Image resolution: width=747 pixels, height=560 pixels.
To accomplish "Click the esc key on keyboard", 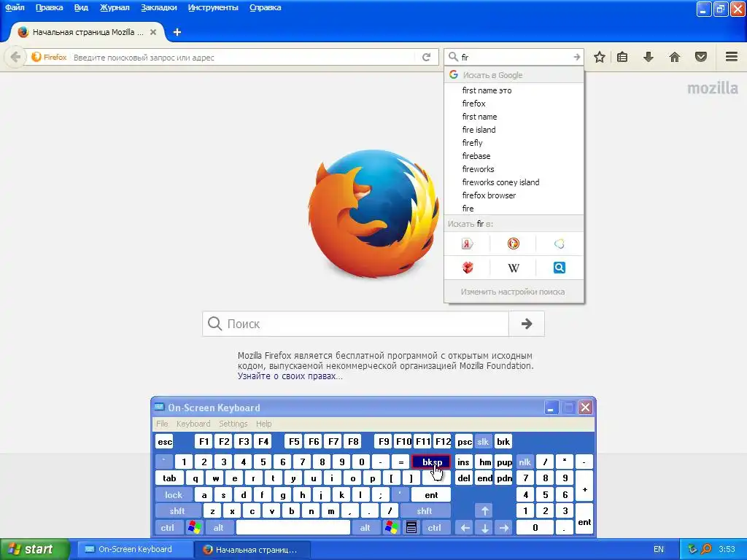I will click(x=165, y=441).
